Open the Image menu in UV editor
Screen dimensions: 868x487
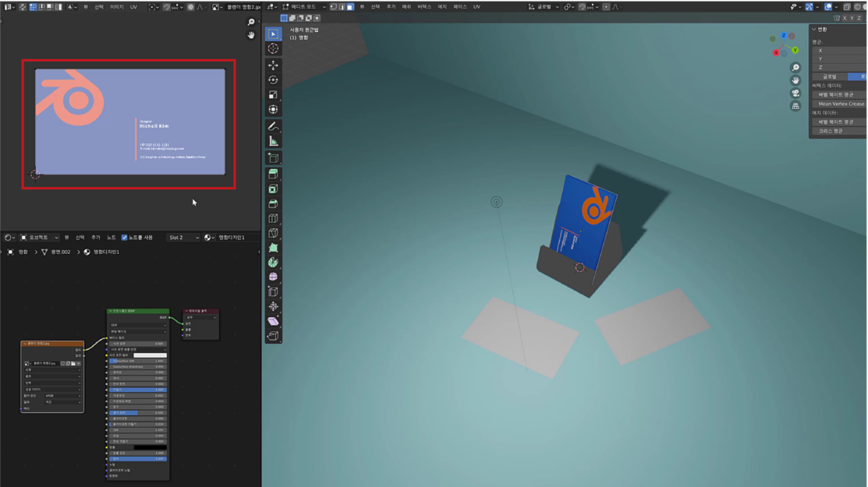[117, 7]
